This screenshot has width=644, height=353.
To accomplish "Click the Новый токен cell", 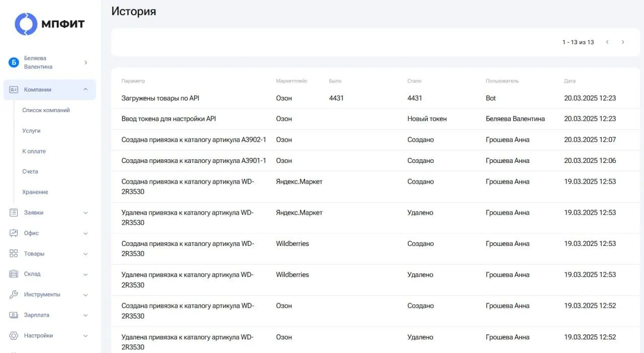I will tap(427, 119).
